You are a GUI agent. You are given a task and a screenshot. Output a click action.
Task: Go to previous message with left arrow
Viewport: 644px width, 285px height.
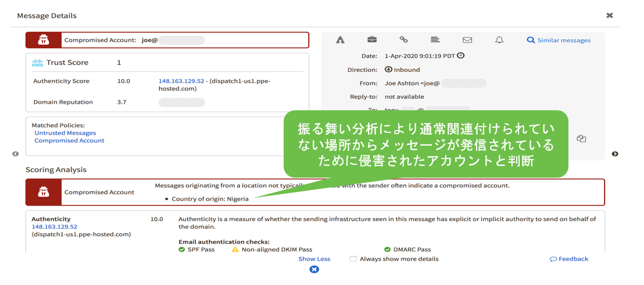pyautogui.click(x=16, y=154)
